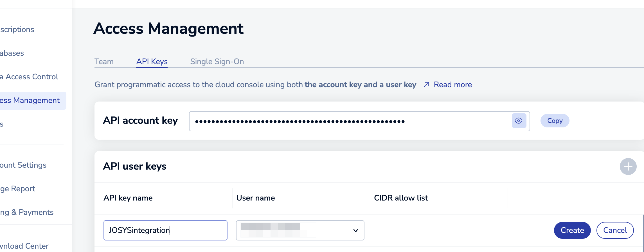Open Subscriptions in the sidebar
Image resolution: width=644 pixels, height=252 pixels.
point(17,30)
